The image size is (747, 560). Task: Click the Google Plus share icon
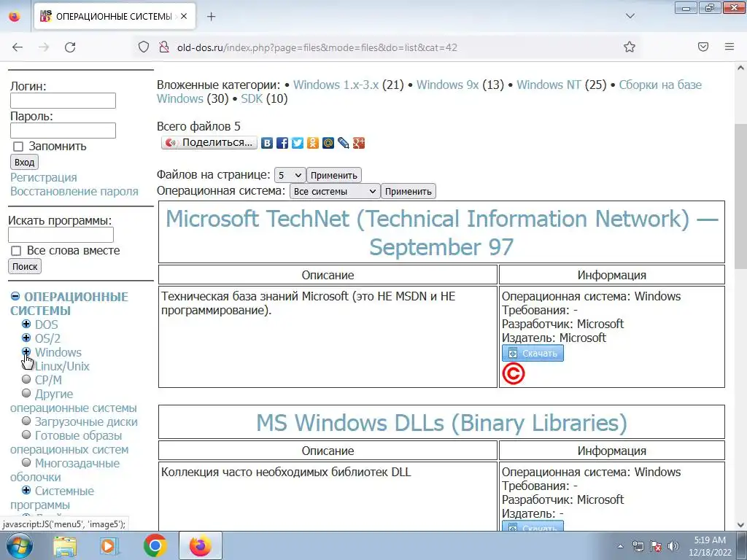tap(359, 143)
